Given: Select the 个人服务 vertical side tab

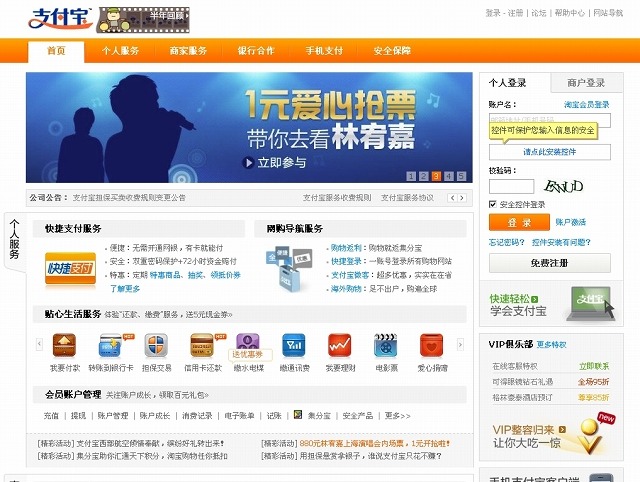Looking at the screenshot, I should 15,240.
